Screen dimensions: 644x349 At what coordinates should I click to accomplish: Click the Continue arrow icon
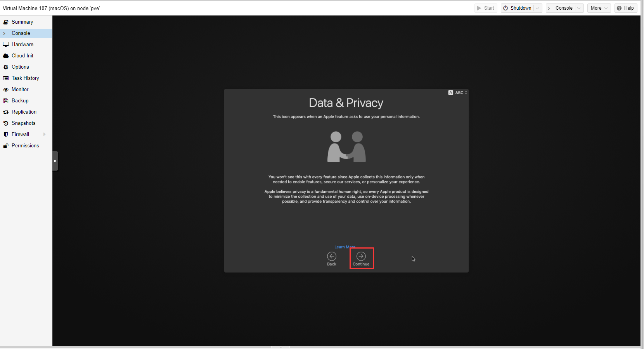(361, 256)
